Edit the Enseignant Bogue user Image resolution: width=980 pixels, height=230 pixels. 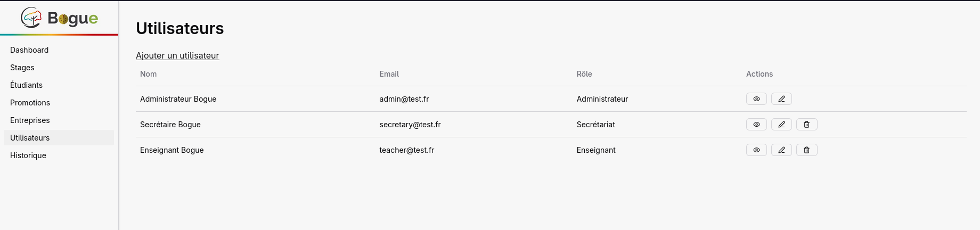[781, 150]
